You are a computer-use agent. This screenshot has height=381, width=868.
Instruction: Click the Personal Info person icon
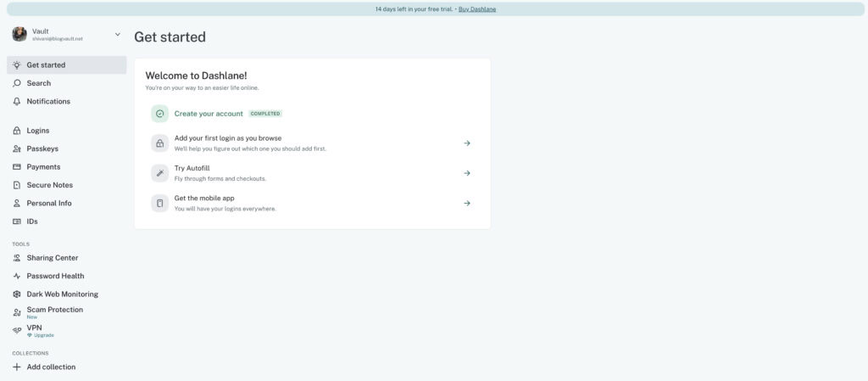[x=17, y=204]
